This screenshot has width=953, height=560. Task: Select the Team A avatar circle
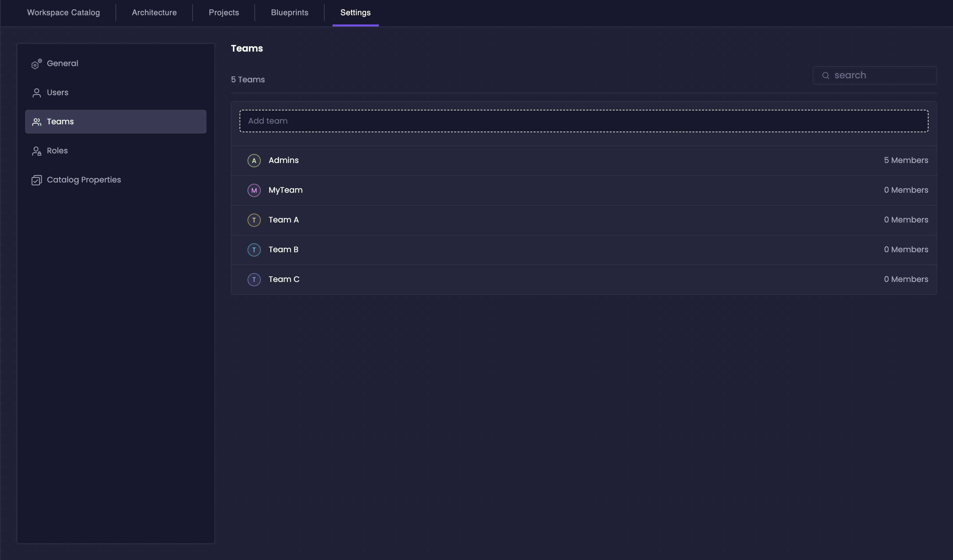pyautogui.click(x=254, y=220)
